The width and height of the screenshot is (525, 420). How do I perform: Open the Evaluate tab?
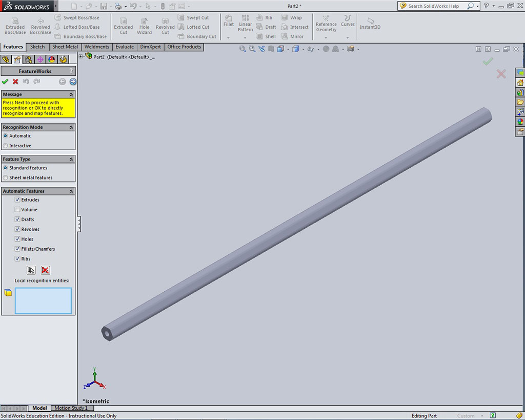pos(125,47)
